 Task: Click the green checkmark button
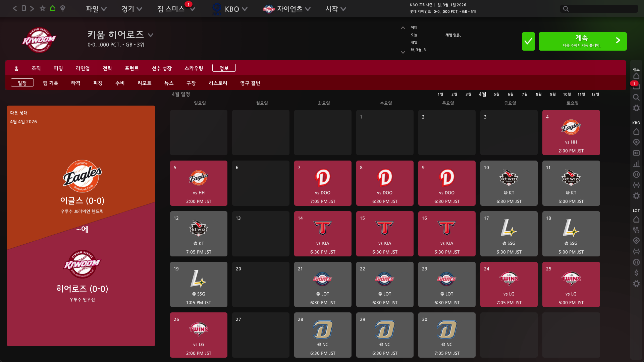528,41
